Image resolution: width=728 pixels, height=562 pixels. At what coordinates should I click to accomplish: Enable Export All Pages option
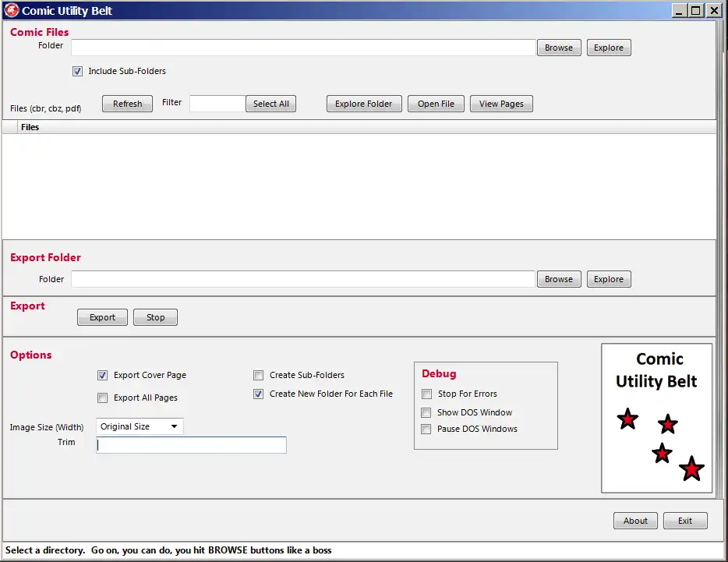103,398
